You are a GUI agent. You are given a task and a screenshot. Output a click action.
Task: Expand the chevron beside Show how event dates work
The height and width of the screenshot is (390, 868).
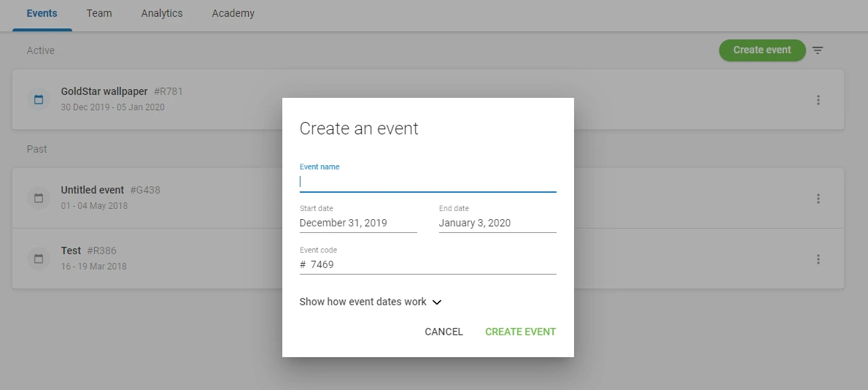click(x=437, y=302)
